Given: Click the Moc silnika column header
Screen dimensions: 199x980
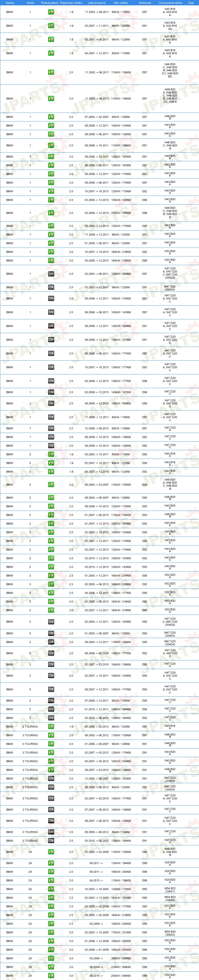Looking at the screenshot, I should point(121,3).
